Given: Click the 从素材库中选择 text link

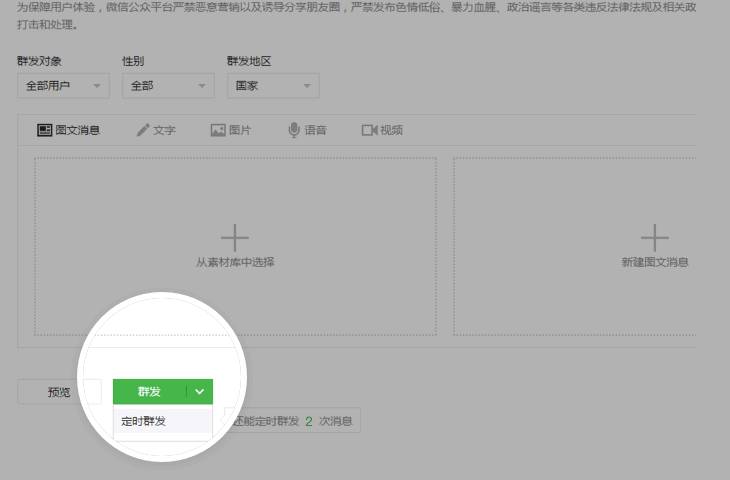Looking at the screenshot, I should pyautogui.click(x=235, y=263).
